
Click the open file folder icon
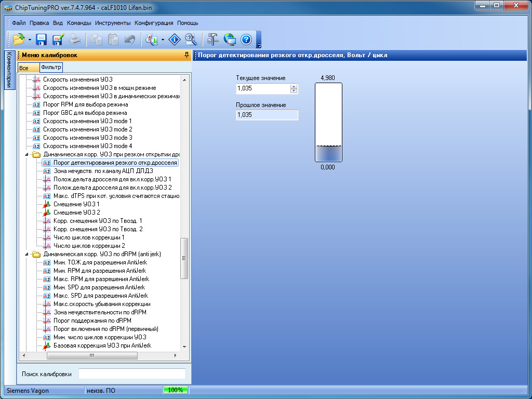coord(19,39)
